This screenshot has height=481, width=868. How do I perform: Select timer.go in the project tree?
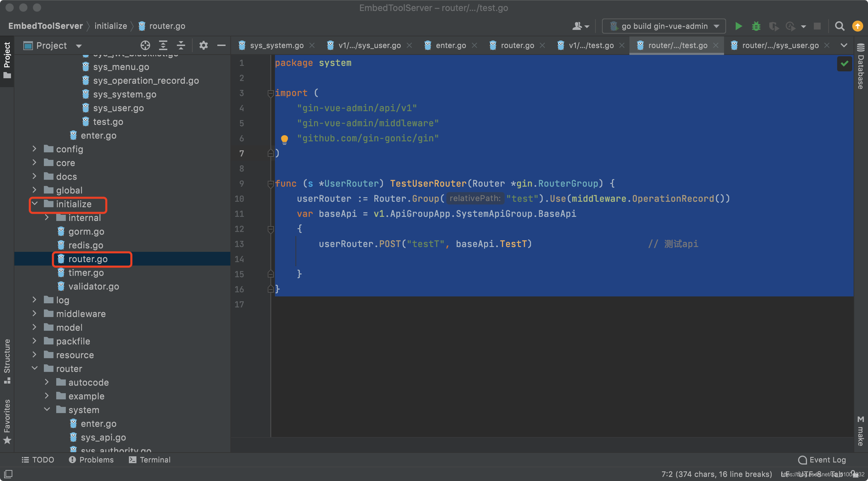tap(86, 273)
